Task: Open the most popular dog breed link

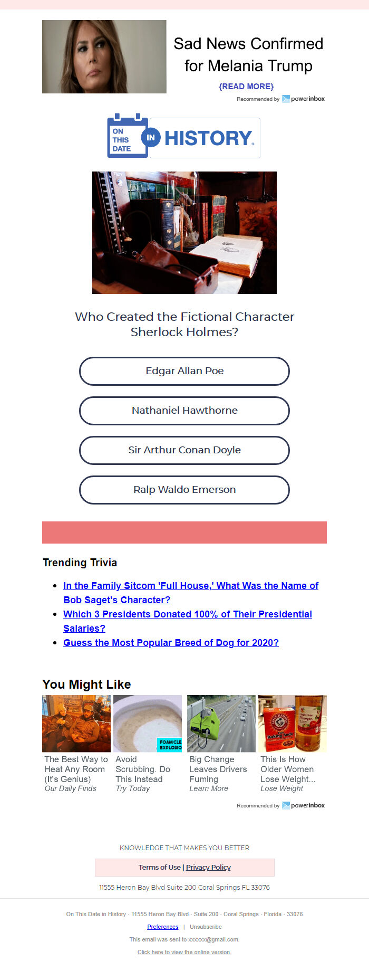Action: click(171, 643)
